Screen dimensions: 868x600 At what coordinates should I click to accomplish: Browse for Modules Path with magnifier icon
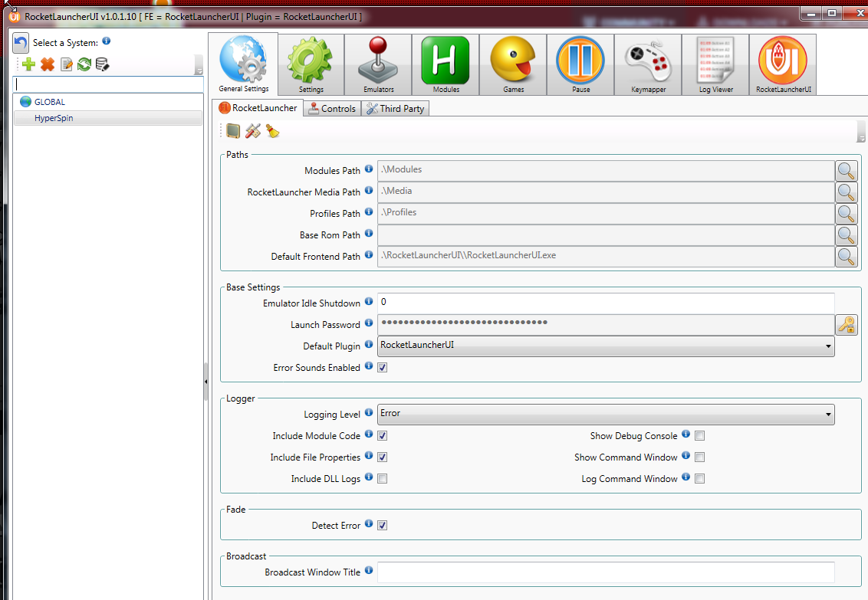[846, 171]
